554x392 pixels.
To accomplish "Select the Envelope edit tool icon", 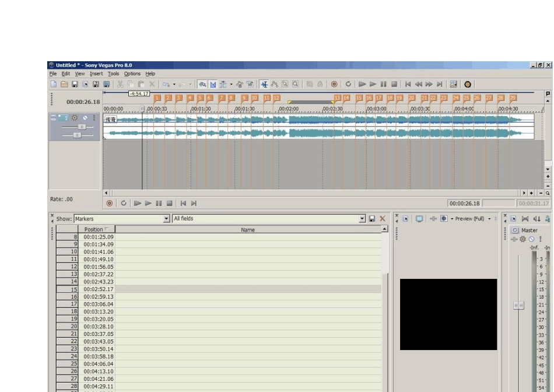I will [x=275, y=84].
